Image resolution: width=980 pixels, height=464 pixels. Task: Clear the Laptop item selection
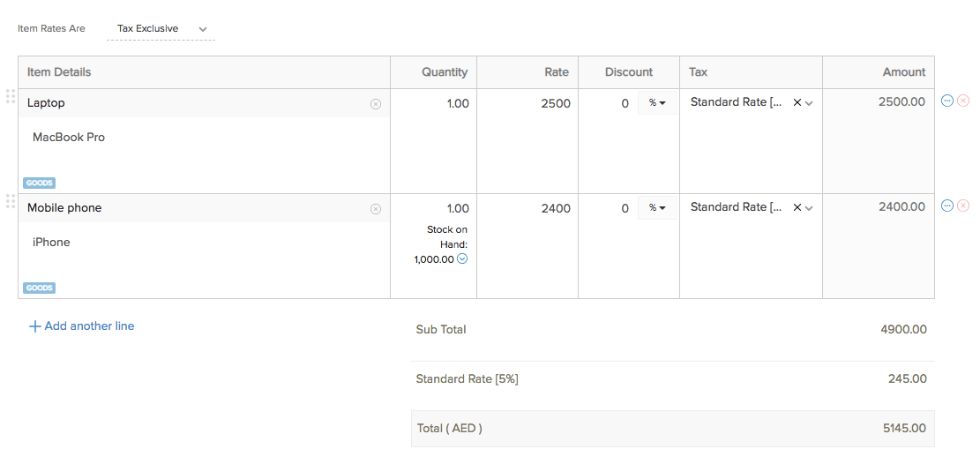point(376,104)
